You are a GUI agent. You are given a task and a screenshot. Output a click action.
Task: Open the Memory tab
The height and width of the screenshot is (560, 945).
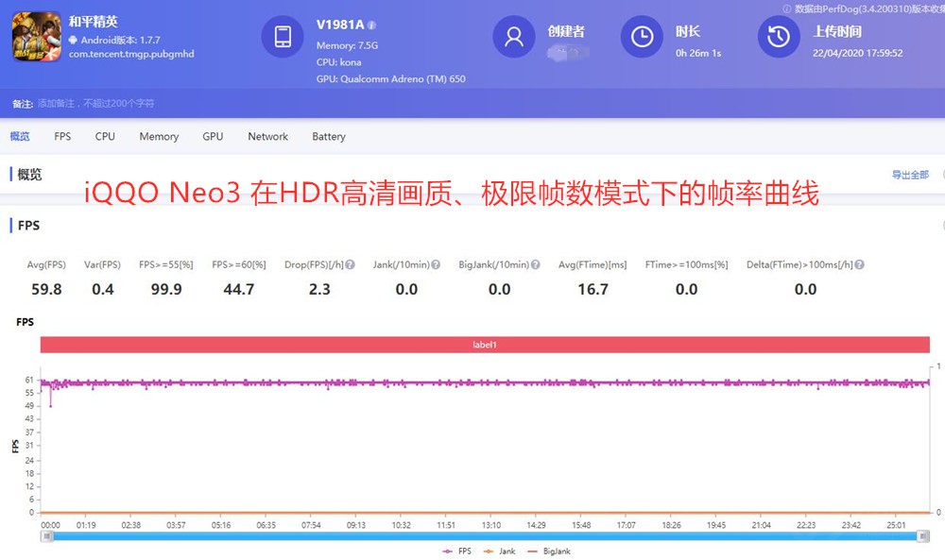(159, 137)
